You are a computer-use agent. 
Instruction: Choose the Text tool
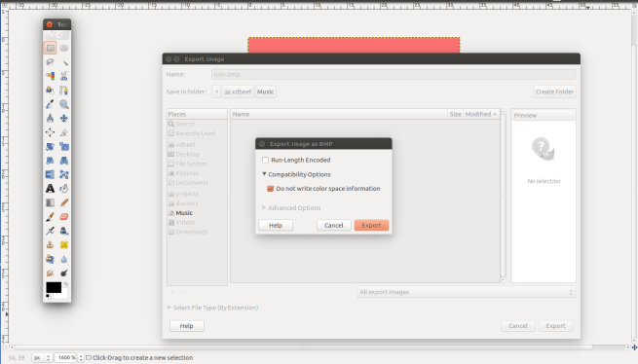tap(50, 188)
